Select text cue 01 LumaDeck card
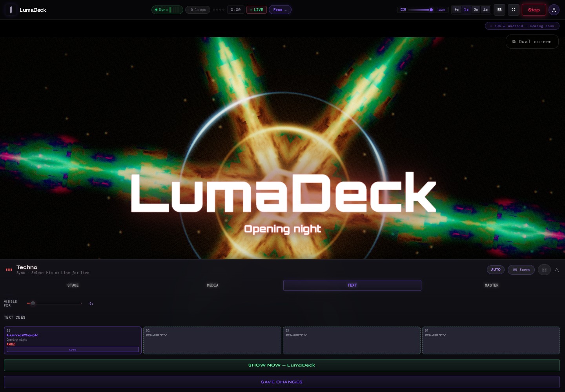This screenshot has width=565, height=392. pos(73,340)
